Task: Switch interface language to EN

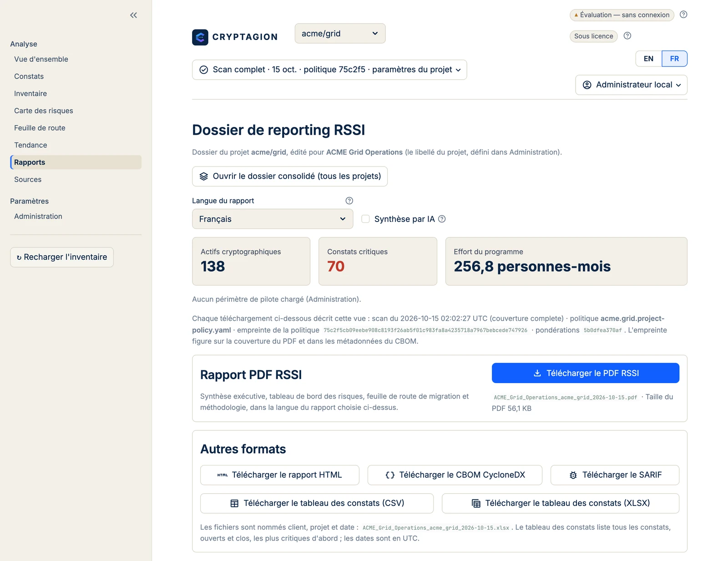Action: (648, 59)
